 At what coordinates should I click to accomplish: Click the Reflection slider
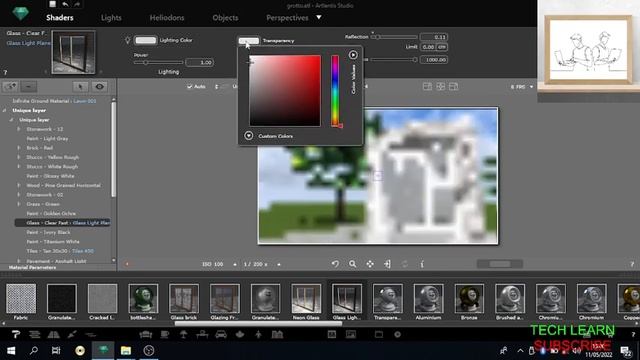pyautogui.click(x=394, y=37)
